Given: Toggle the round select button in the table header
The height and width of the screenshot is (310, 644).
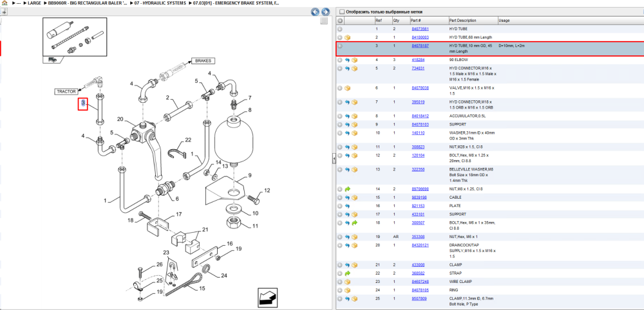Looking at the screenshot, I should click(340, 21).
